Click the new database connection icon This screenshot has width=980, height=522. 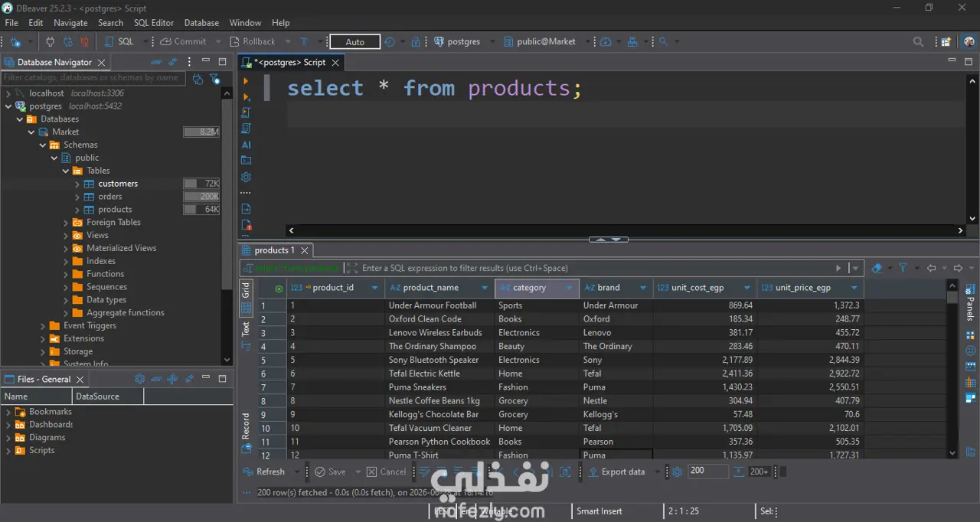click(x=15, y=41)
